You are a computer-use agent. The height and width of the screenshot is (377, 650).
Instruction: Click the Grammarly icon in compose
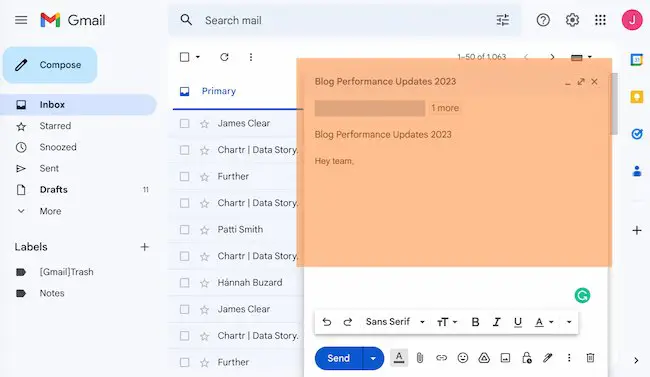[x=582, y=295]
